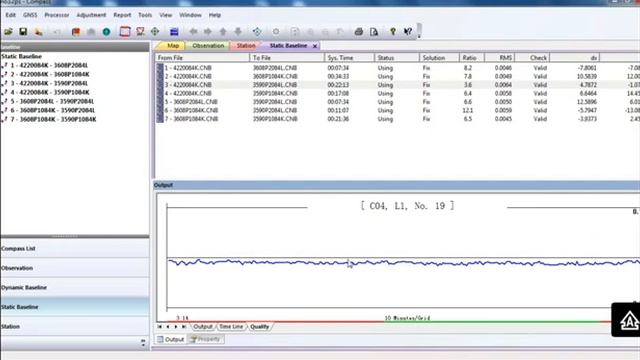Click the print preview page icon
Viewport: 640px width, 360px height.
point(374,31)
